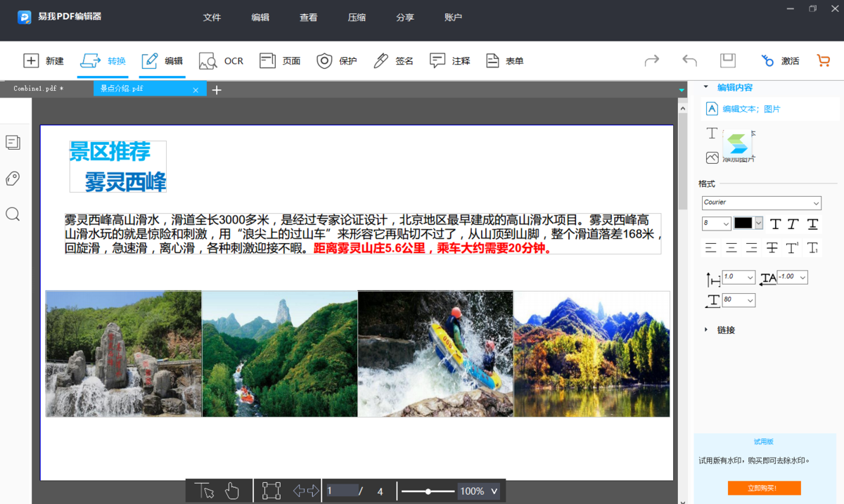844x504 pixels.
Task: Select the 签名 (Signature) tool
Action: click(x=392, y=60)
